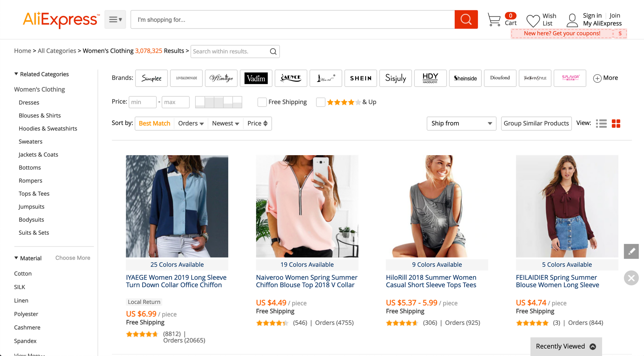This screenshot has height=356, width=644.
Task: Open the categories hamburger menu dropdown
Action: pos(115,20)
